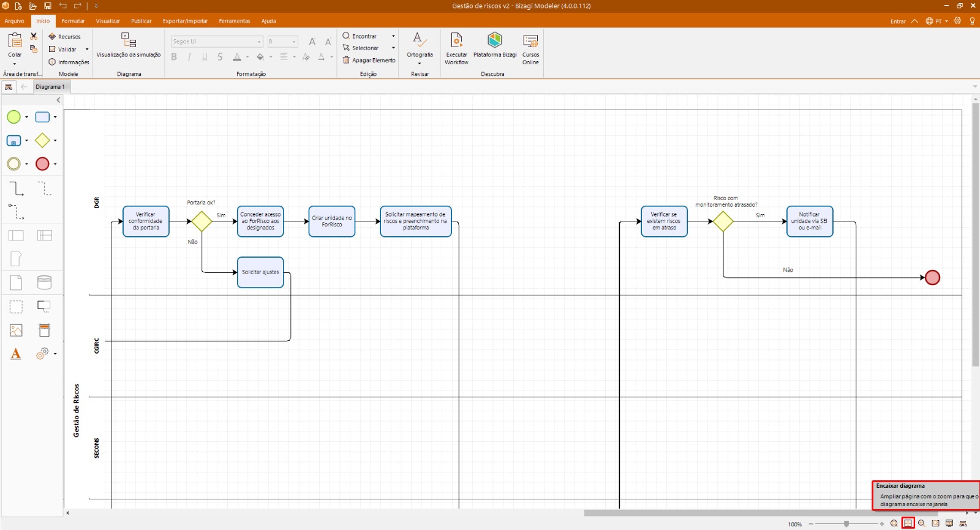Image resolution: width=980 pixels, height=530 pixels.
Task: Click Executar Workflow button
Action: [456, 48]
